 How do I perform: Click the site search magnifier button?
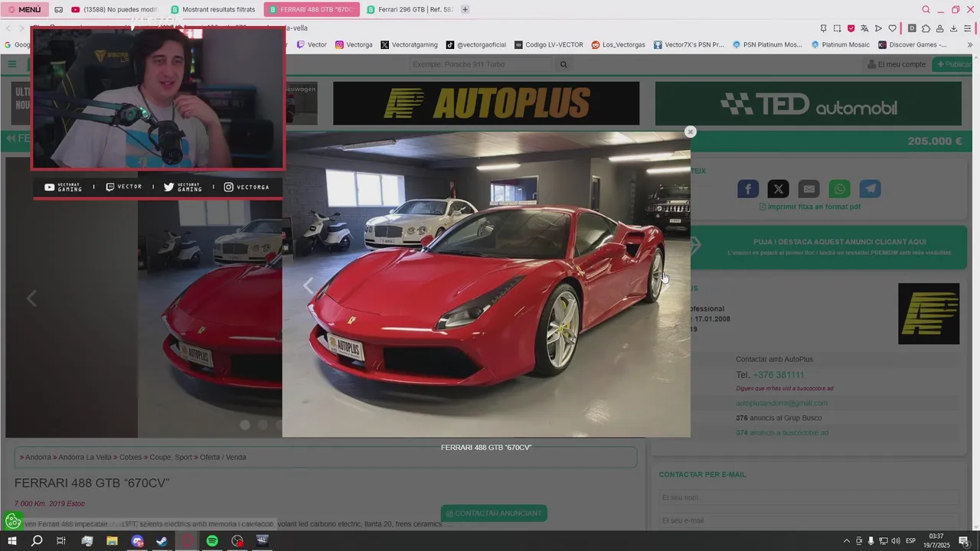[x=563, y=64]
